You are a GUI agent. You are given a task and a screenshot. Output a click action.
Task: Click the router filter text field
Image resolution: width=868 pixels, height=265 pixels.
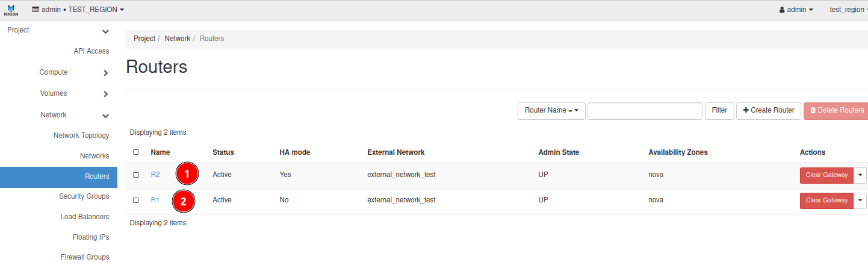645,111
